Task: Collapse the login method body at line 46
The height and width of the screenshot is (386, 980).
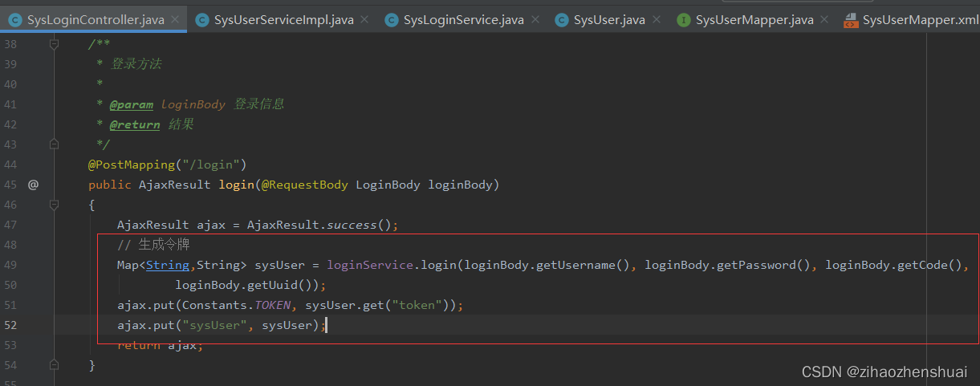Action: click(55, 205)
